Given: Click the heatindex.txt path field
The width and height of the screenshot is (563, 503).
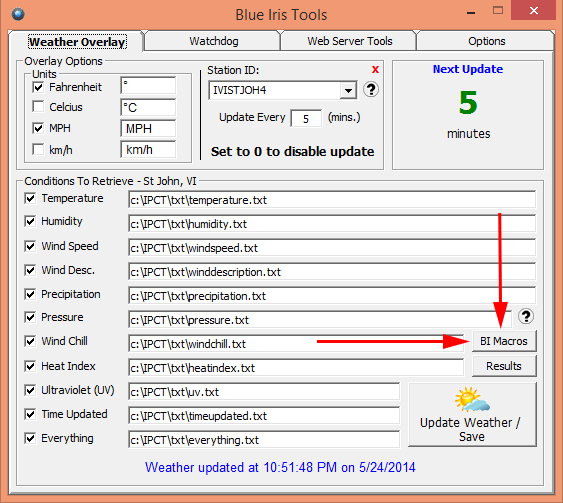Looking at the screenshot, I should (x=296, y=368).
